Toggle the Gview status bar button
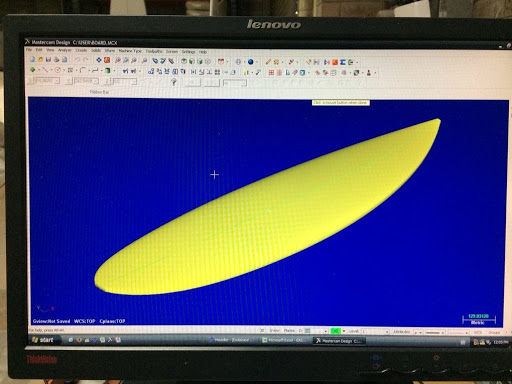Viewport: 512px width, 384px height. 274,330
